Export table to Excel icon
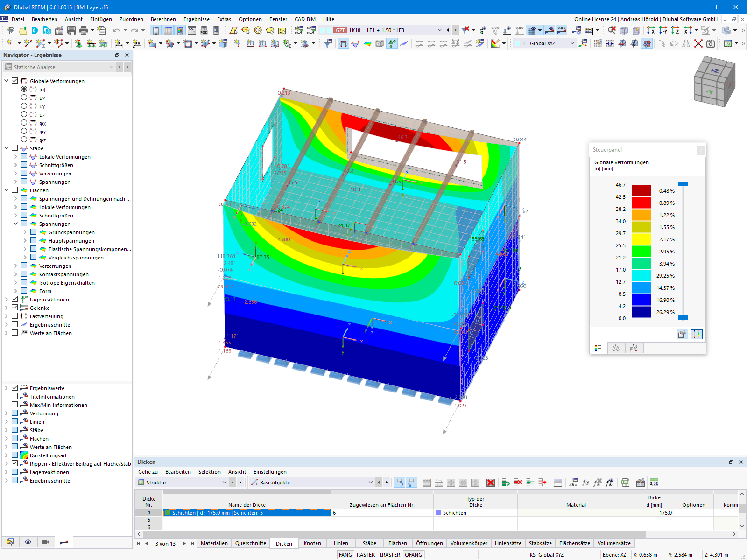Screen dimensions: 747x560 click(626, 483)
